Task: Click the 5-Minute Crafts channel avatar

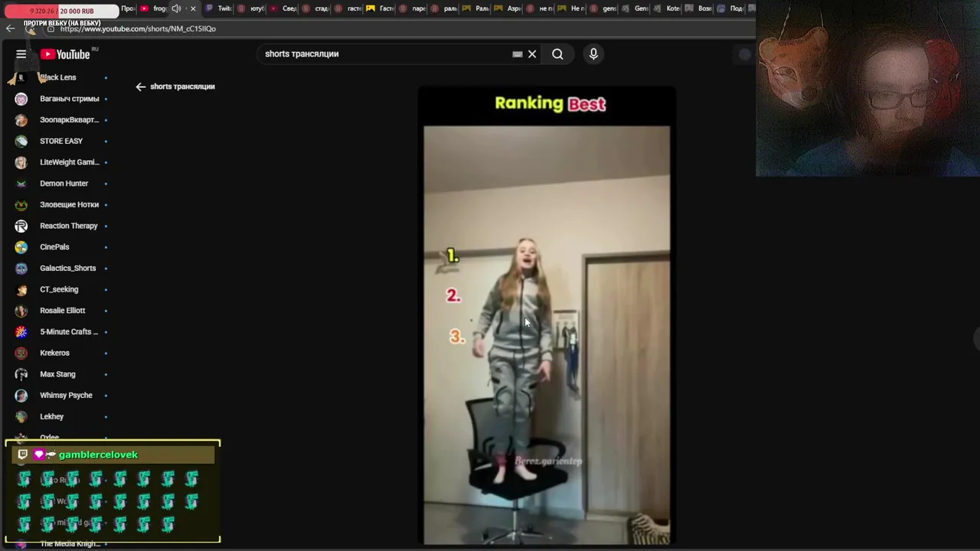Action: 21,331
